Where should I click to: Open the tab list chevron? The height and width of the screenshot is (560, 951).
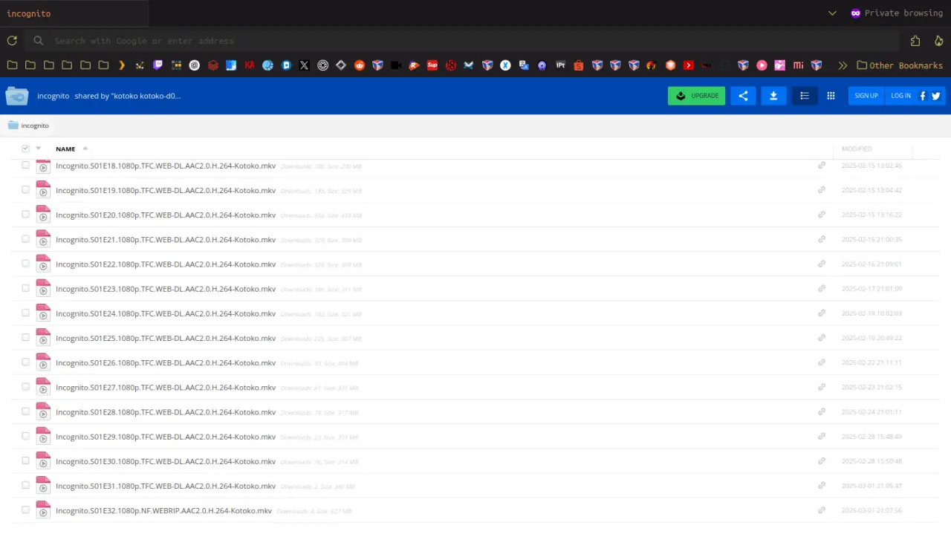[832, 13]
